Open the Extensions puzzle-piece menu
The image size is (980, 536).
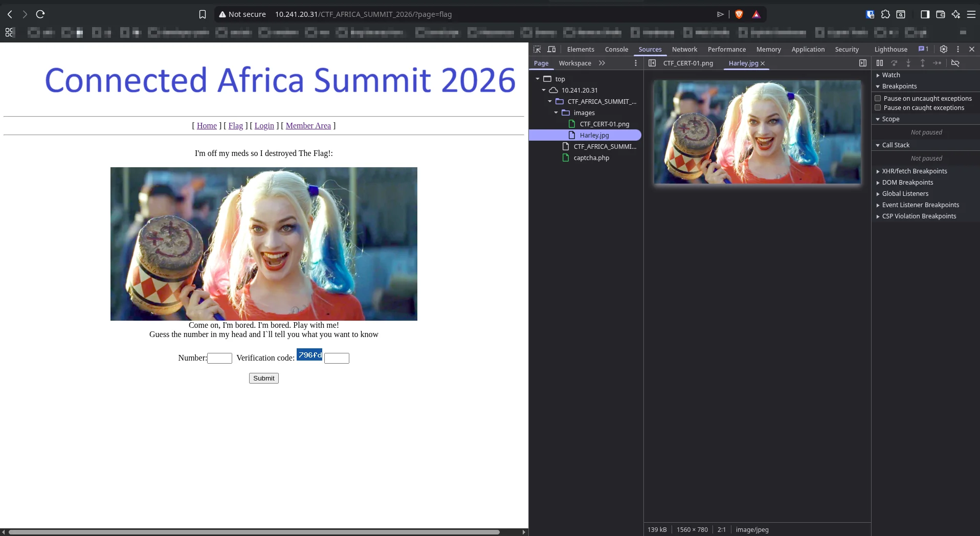[x=885, y=14]
